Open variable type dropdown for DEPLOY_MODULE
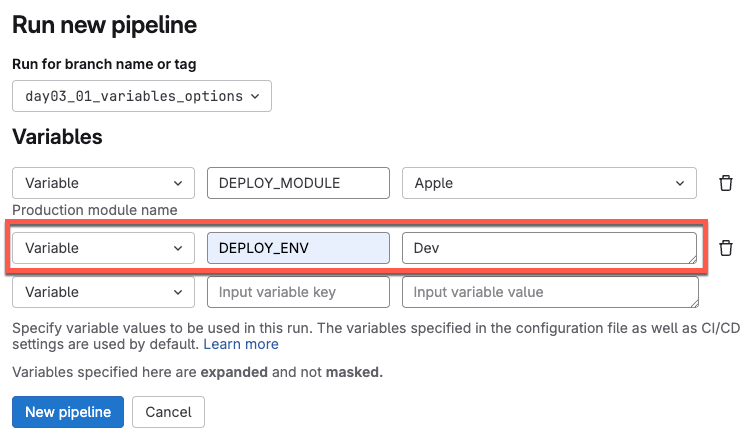Image resolution: width=747 pixels, height=435 pixels. pyautogui.click(x=103, y=183)
